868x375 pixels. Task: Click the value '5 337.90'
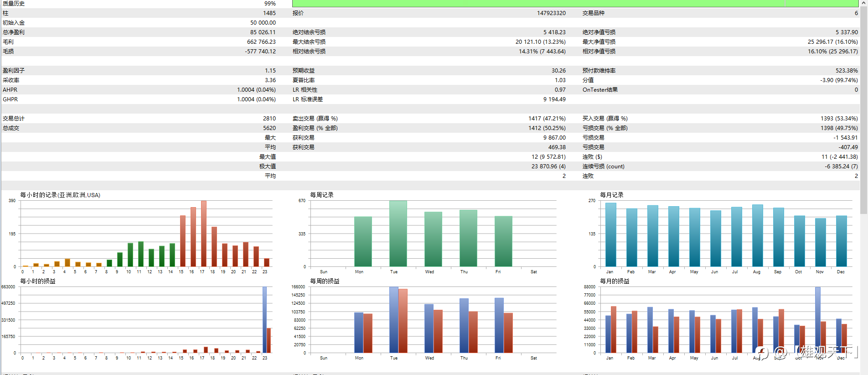847,32
